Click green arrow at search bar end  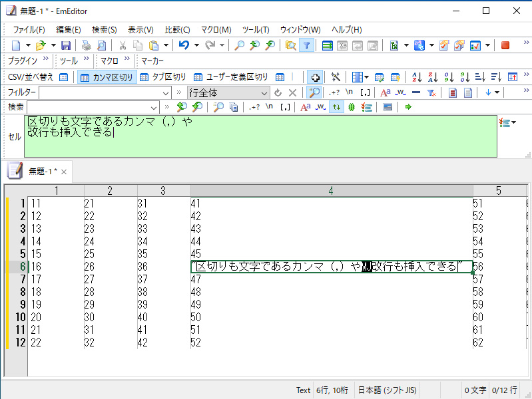point(408,107)
